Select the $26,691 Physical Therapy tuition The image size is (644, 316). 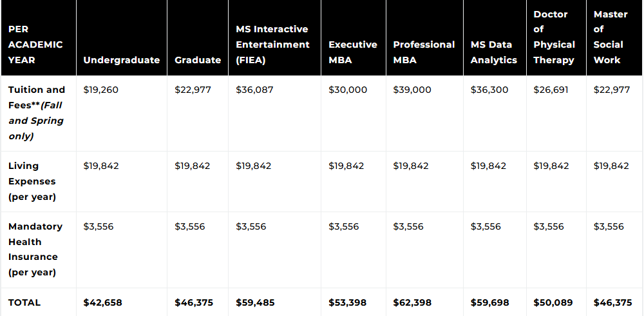click(551, 90)
